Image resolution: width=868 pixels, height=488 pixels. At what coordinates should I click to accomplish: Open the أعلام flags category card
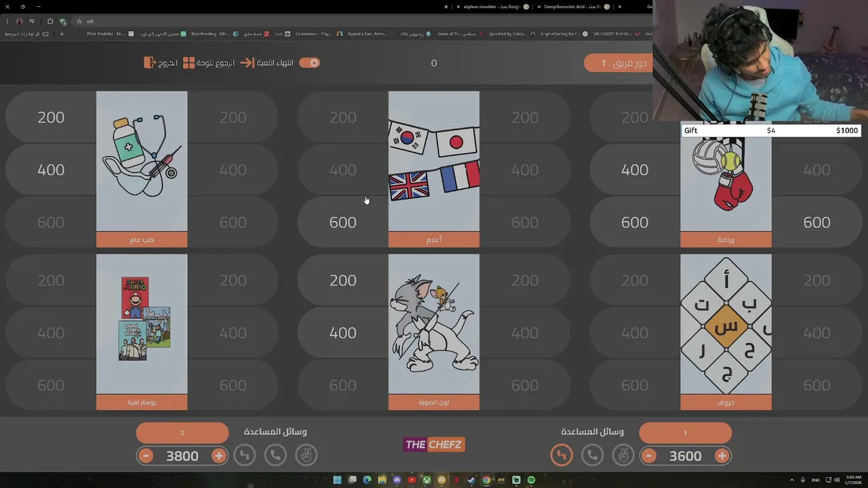pos(434,169)
